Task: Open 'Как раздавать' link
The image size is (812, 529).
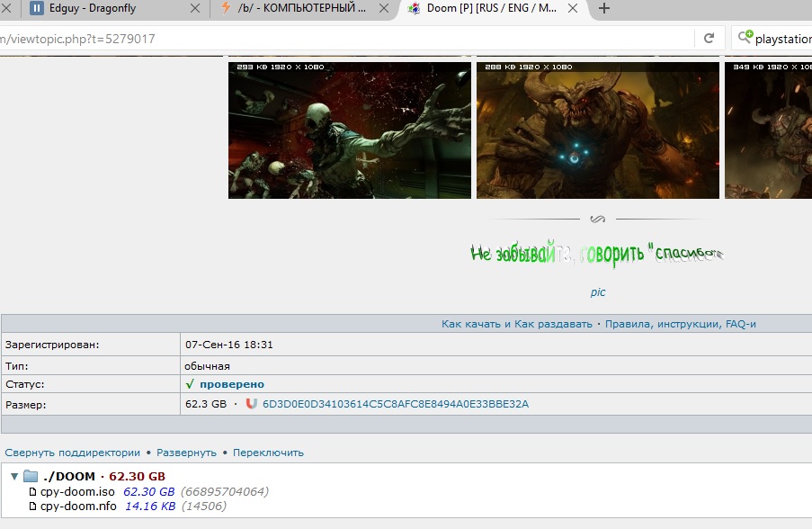Action: pyautogui.click(x=553, y=324)
